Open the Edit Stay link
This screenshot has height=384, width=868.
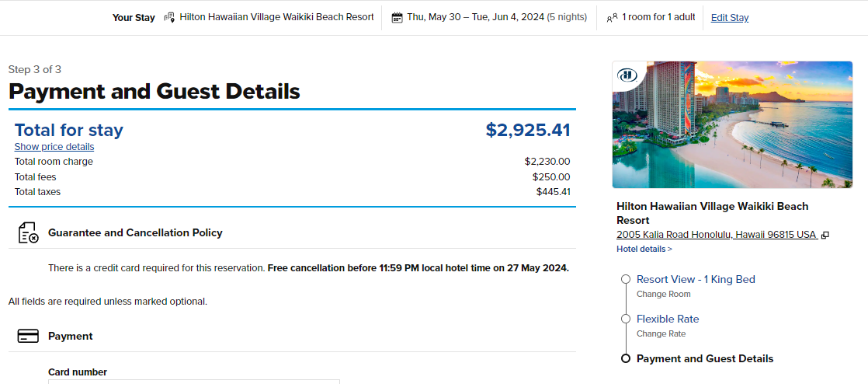pos(730,18)
